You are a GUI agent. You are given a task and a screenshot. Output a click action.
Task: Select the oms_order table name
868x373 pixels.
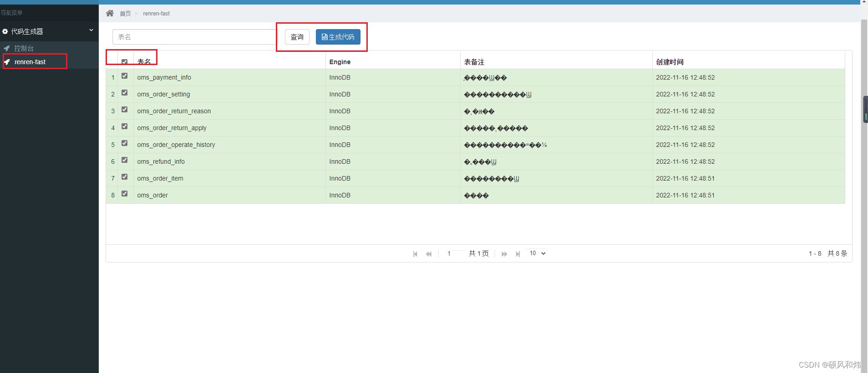152,195
